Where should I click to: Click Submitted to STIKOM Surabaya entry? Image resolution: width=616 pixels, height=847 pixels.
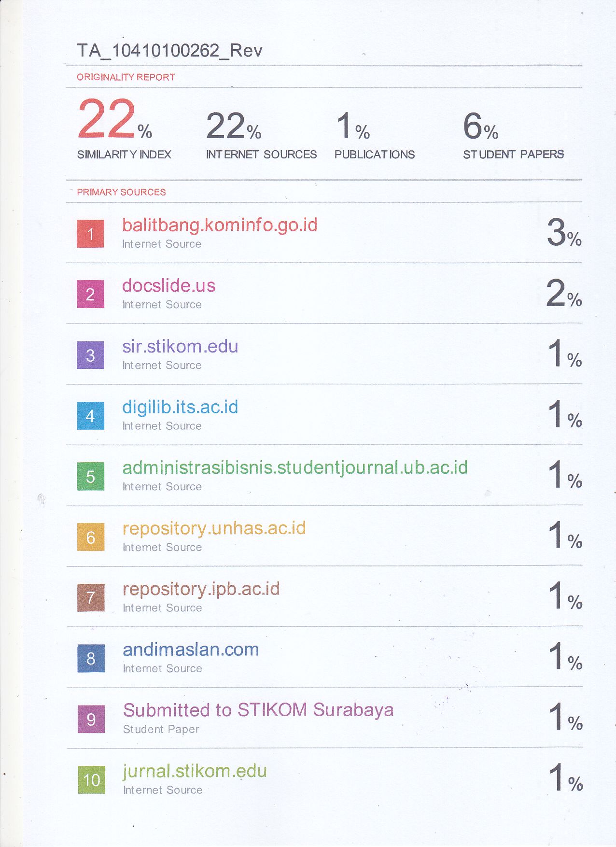258,710
